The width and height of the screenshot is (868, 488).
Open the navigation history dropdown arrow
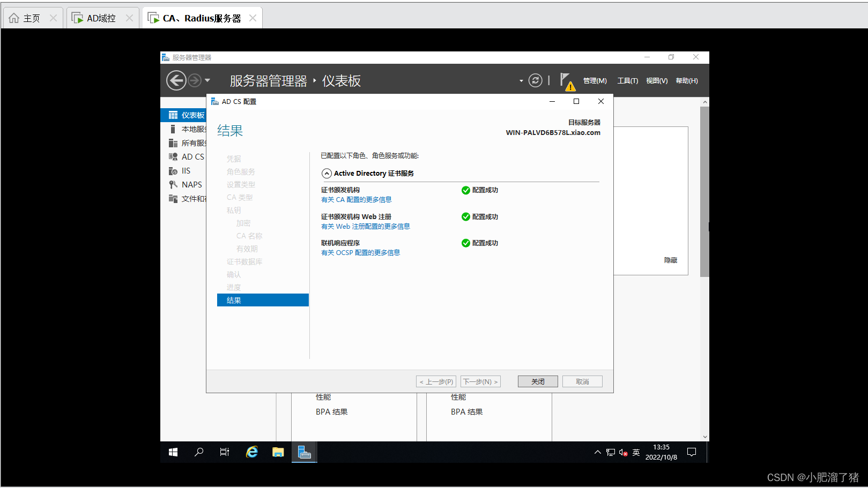click(207, 80)
